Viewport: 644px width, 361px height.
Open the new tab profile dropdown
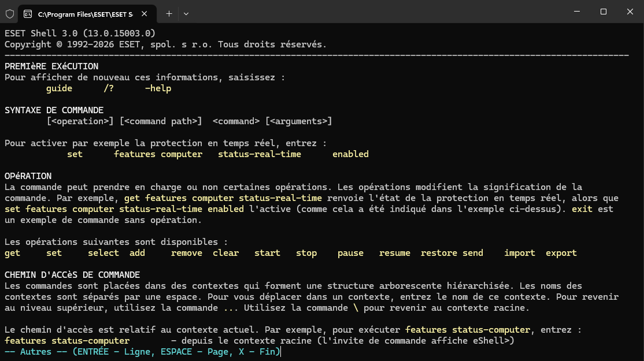pos(186,14)
